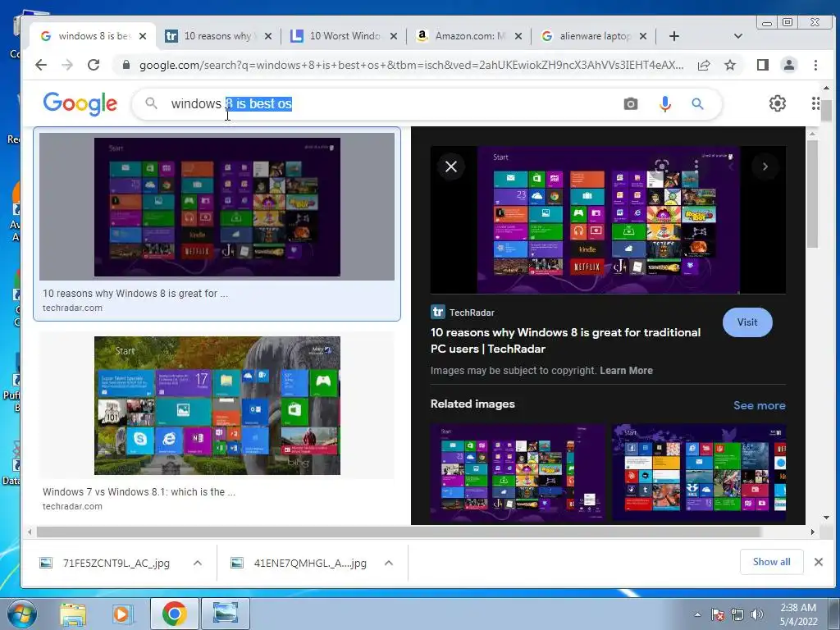
Task: Close the 'windows 8 is best' tab
Action: point(143,36)
